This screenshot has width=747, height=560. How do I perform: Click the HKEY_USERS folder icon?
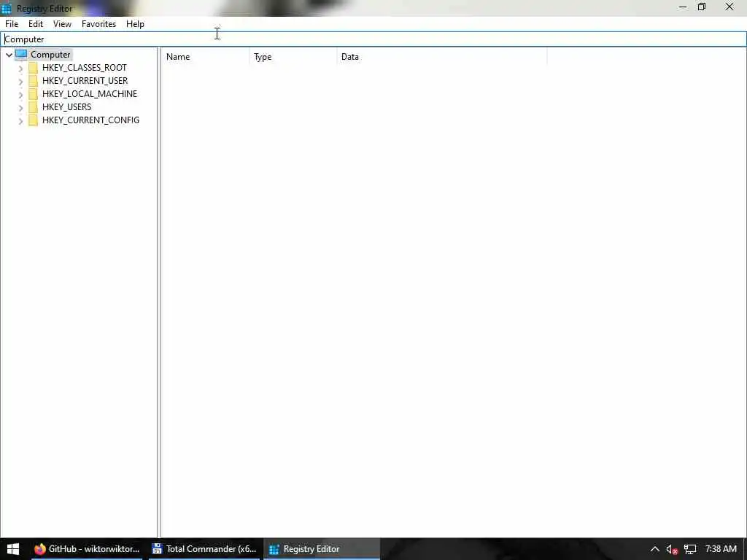click(x=33, y=106)
